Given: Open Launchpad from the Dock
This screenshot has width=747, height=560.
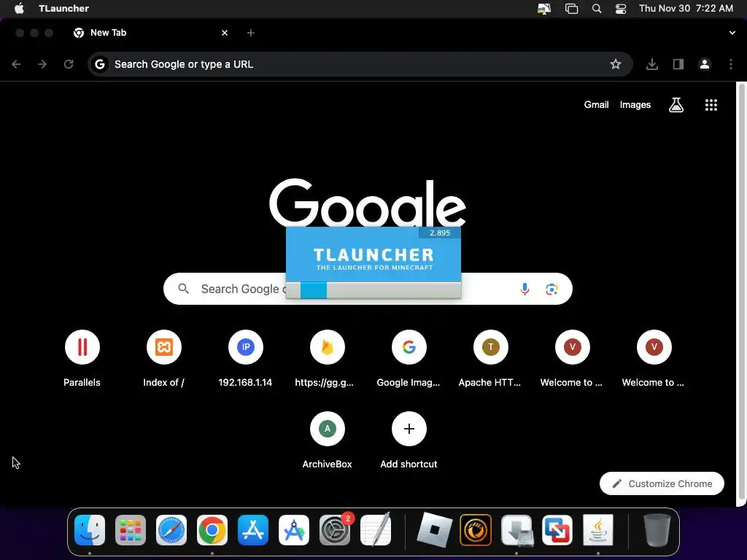Looking at the screenshot, I should 131,530.
